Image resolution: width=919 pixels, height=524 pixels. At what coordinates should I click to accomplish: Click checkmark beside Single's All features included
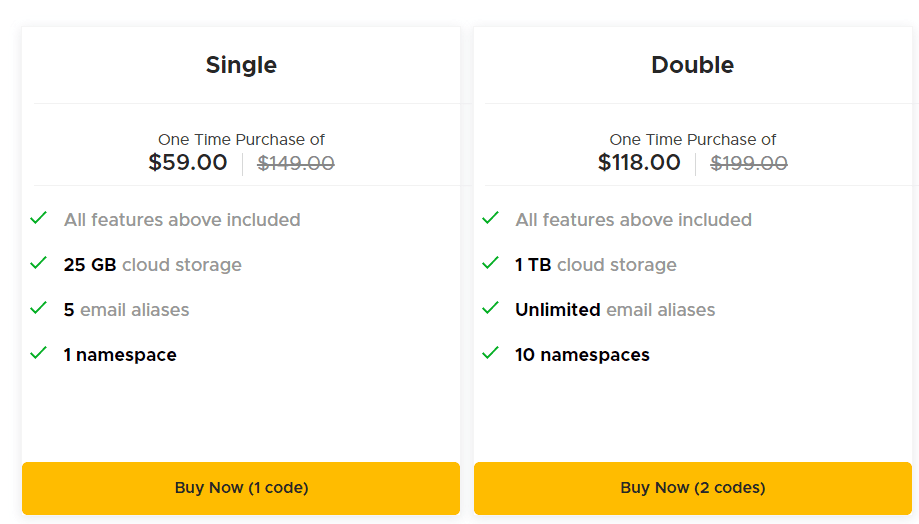[x=39, y=218]
